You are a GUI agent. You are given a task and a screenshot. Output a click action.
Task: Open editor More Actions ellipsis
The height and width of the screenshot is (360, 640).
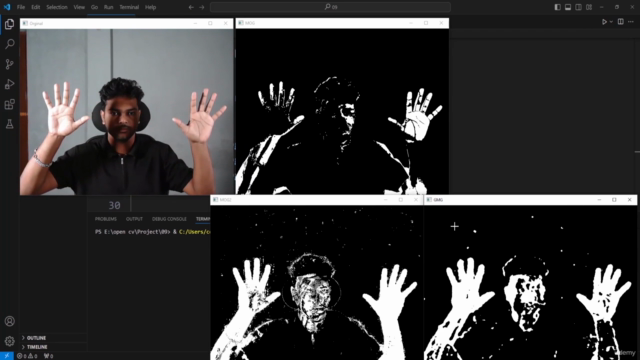(631, 22)
